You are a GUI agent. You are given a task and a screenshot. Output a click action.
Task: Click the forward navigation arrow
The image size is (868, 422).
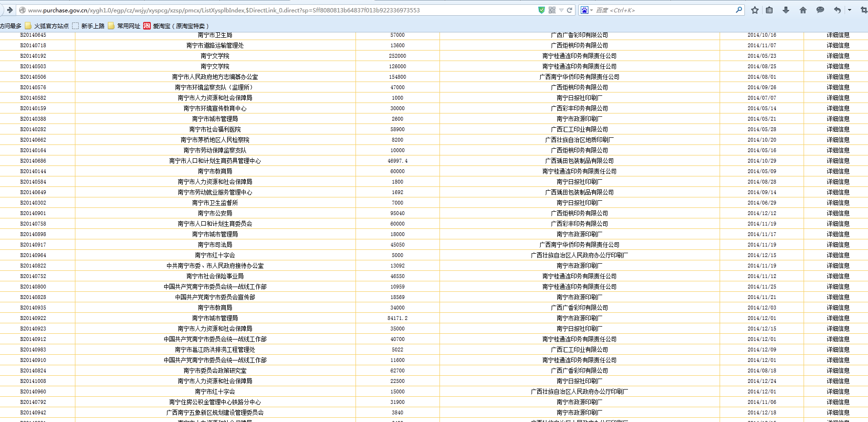point(9,10)
